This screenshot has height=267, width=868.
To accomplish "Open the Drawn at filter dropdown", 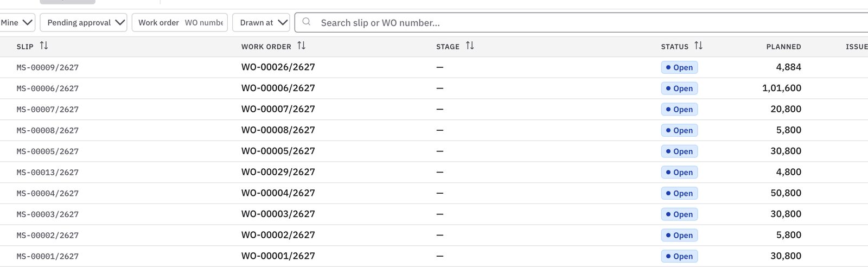I will 261,22.
